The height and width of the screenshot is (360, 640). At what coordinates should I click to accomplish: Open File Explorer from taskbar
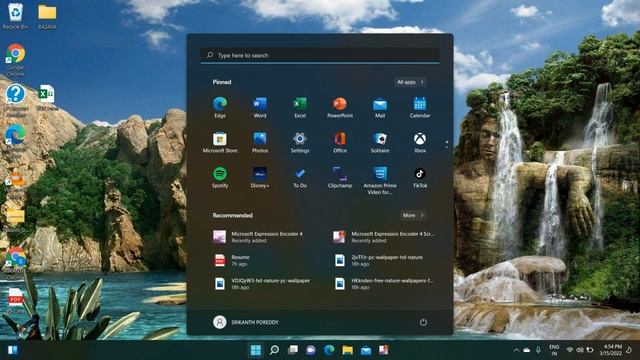347,350
